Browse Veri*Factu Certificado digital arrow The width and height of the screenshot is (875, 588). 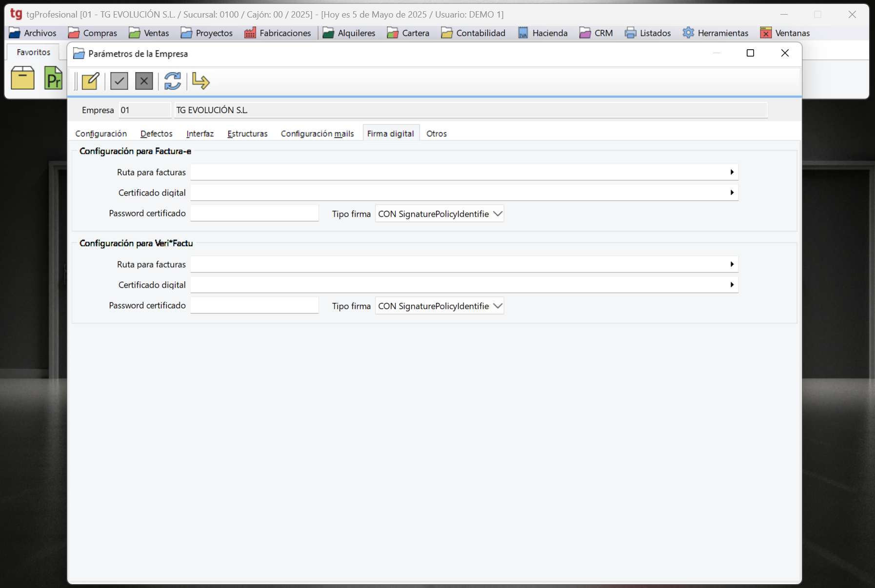pos(732,285)
